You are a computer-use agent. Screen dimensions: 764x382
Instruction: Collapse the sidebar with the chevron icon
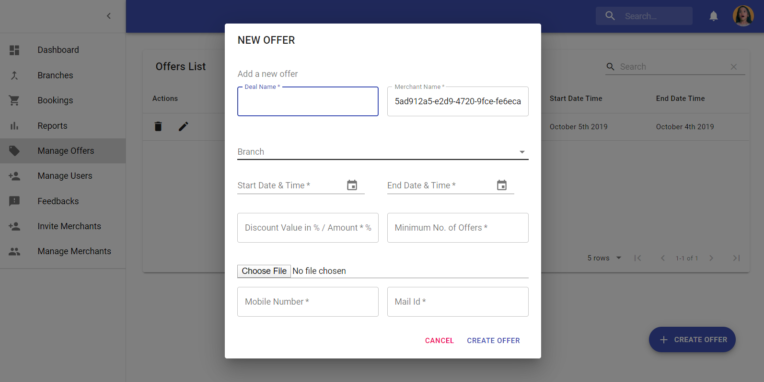click(109, 16)
